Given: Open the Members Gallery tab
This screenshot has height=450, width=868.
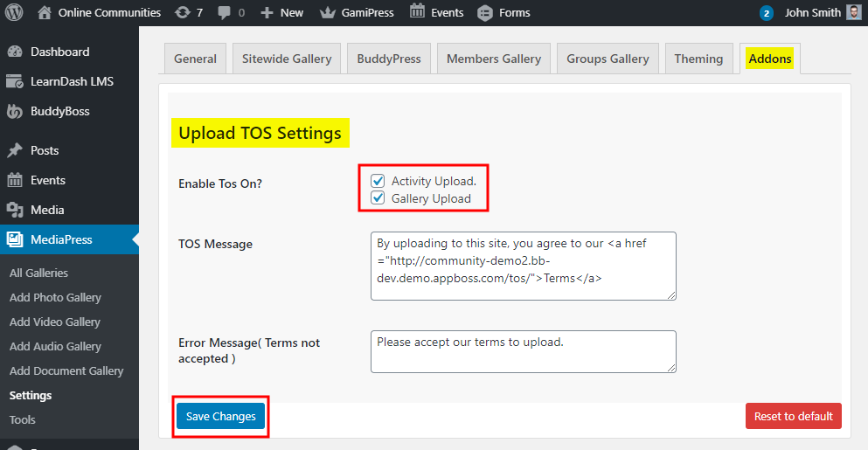Looking at the screenshot, I should pyautogui.click(x=494, y=59).
